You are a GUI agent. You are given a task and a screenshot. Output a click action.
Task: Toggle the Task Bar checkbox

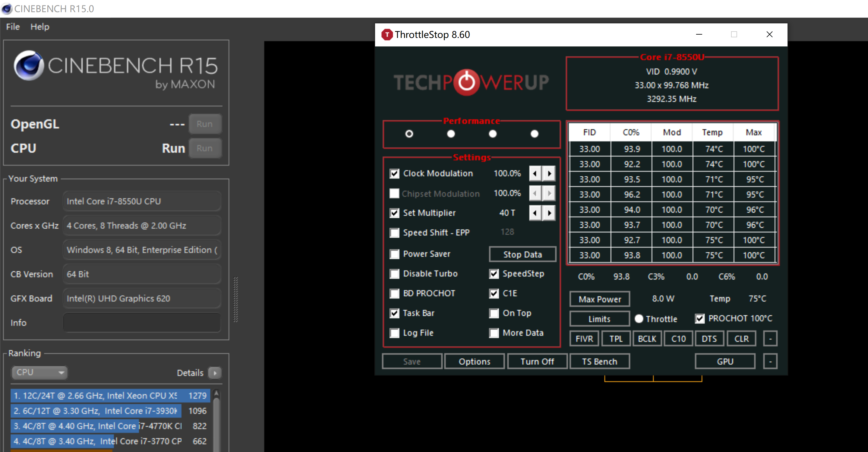[394, 313]
